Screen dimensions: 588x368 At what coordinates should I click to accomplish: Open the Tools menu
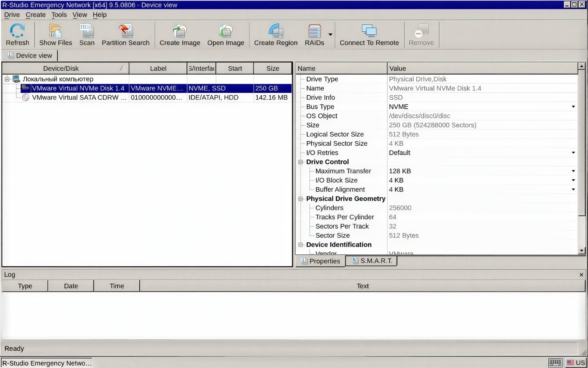[x=59, y=15]
